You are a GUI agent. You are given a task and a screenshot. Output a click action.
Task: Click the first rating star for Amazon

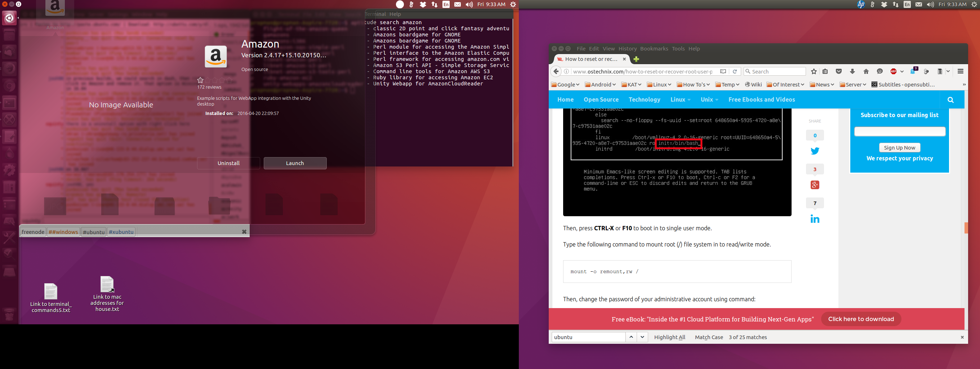coord(200,80)
